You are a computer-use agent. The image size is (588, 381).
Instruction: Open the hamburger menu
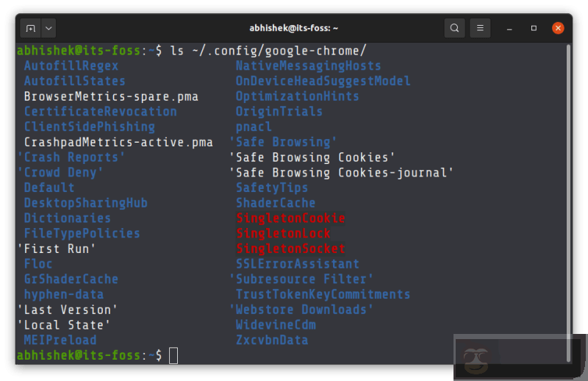pos(480,28)
